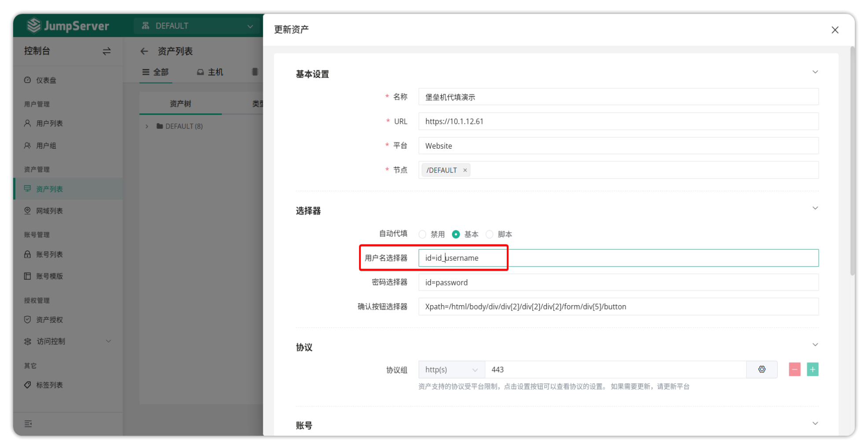Open 用户列表 in sidebar
The height and width of the screenshot is (445, 868).
pos(49,123)
